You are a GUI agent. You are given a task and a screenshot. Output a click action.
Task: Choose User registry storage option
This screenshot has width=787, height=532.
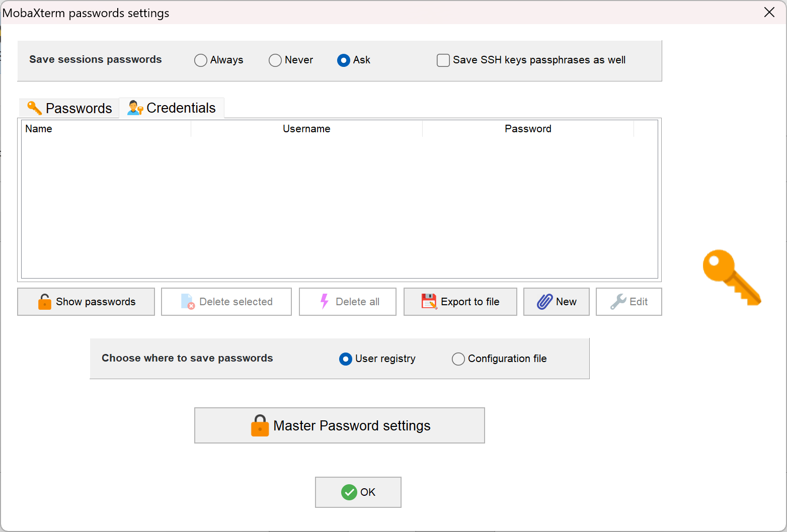coord(346,359)
